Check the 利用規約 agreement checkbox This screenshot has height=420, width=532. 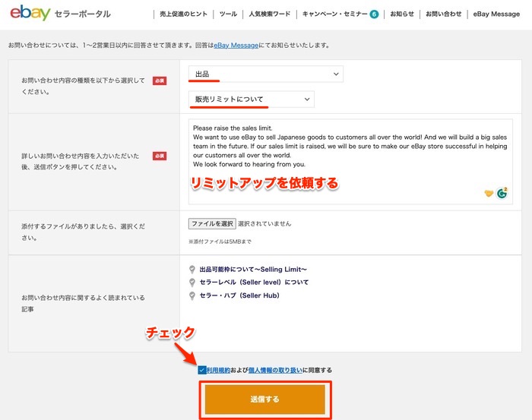[201, 370]
